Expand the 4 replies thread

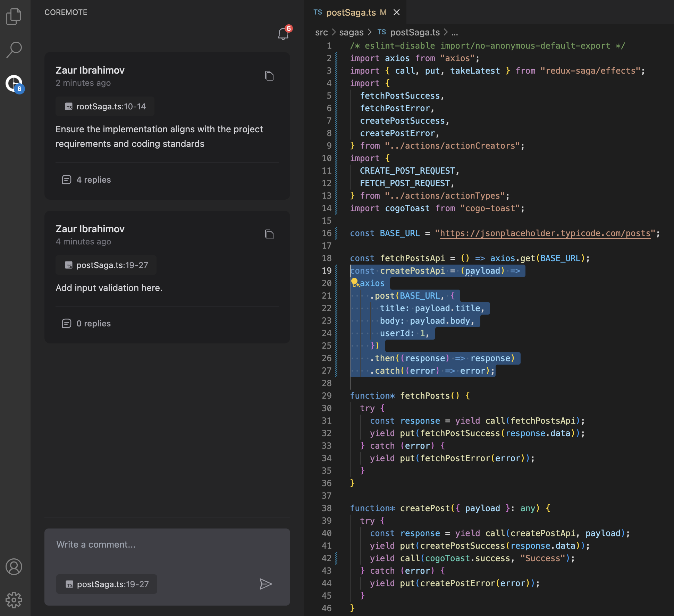pos(86,180)
